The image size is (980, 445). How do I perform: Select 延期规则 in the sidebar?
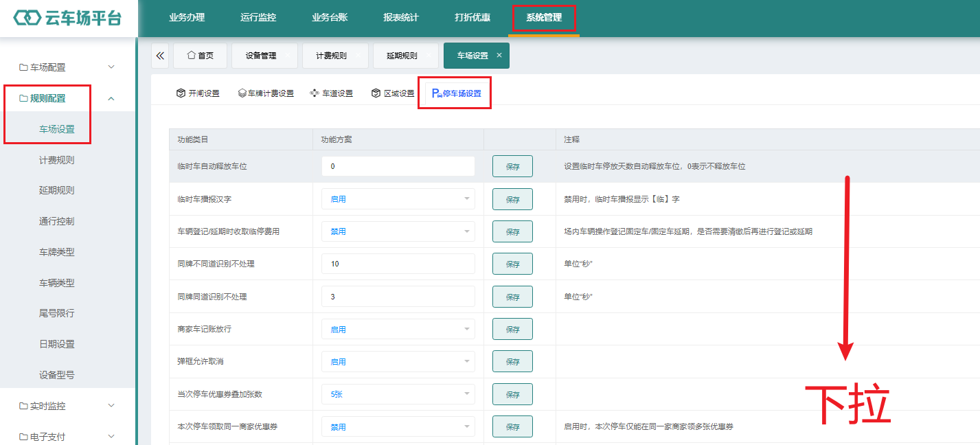[x=57, y=190]
